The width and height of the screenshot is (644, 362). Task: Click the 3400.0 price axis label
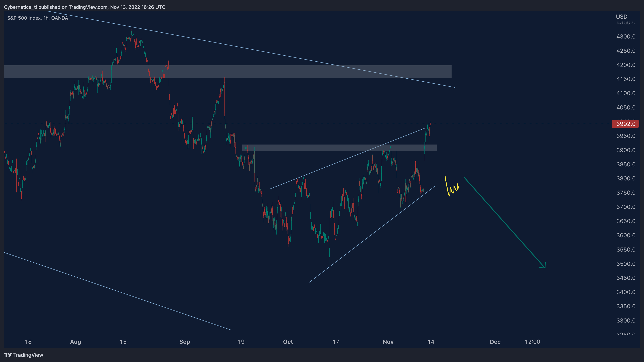pyautogui.click(x=626, y=292)
